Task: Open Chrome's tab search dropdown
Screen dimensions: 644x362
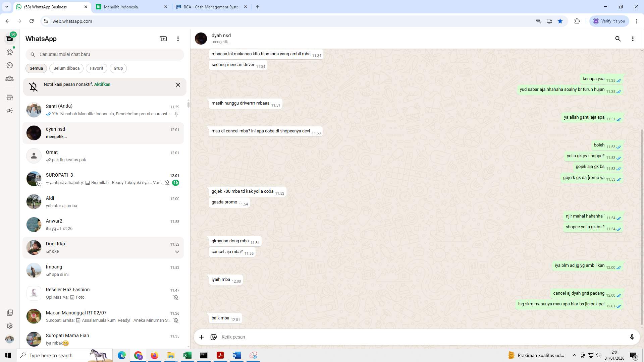Action: 6,7
